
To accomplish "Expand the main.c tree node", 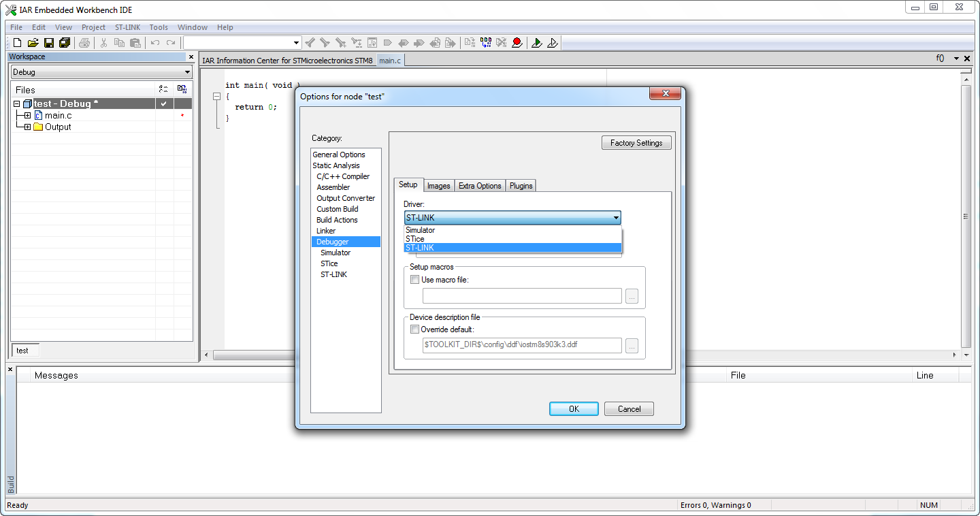I will click(27, 116).
